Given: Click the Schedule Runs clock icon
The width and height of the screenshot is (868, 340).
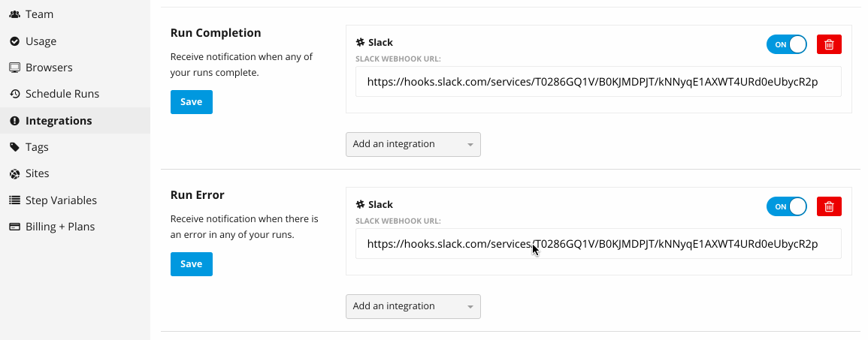Looking at the screenshot, I should click(x=15, y=94).
